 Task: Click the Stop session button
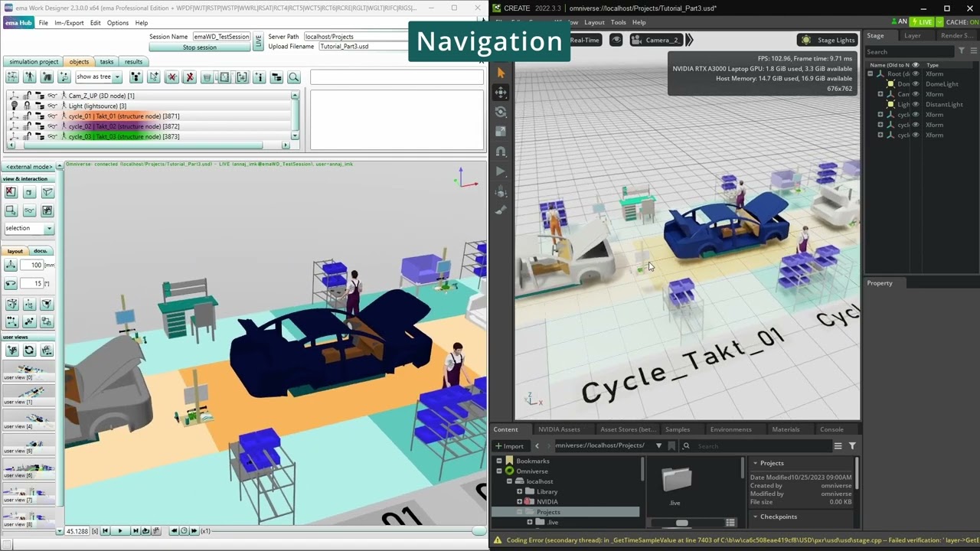[200, 47]
